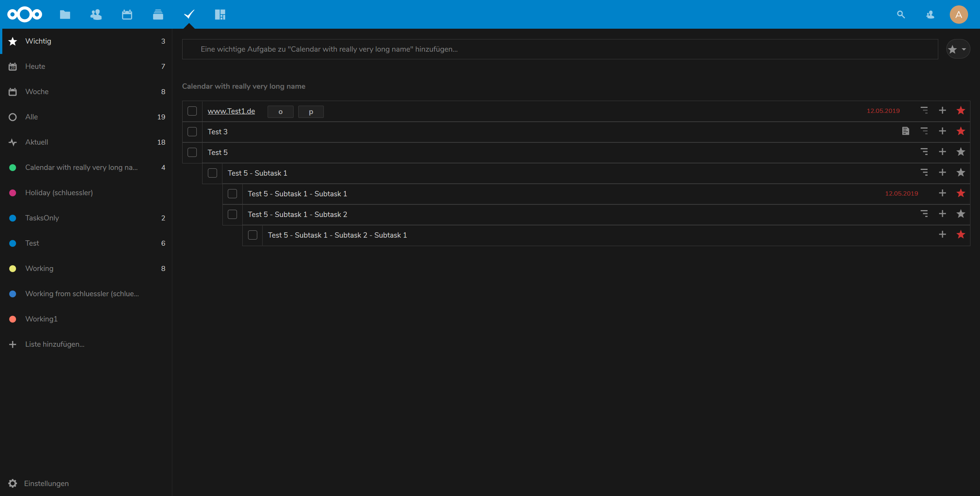This screenshot has width=980, height=496.
Task: Select the Alle collection
Action: tap(86, 117)
